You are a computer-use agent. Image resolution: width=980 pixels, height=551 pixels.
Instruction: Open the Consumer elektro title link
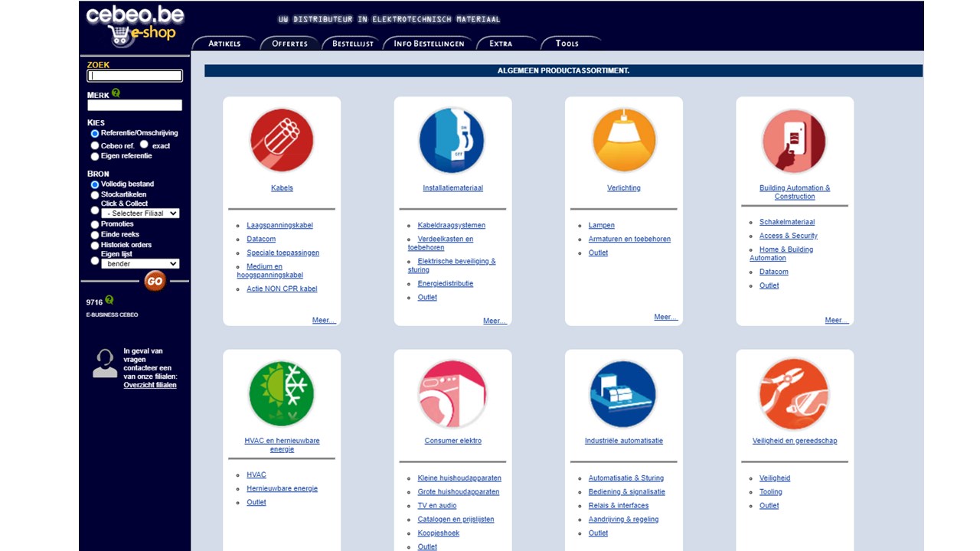pos(452,441)
